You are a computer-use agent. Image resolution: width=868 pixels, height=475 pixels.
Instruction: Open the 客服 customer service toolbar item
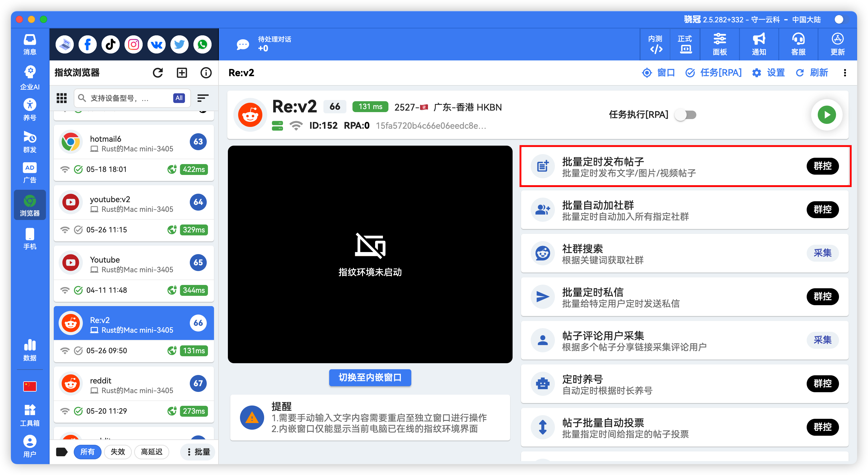click(x=798, y=44)
